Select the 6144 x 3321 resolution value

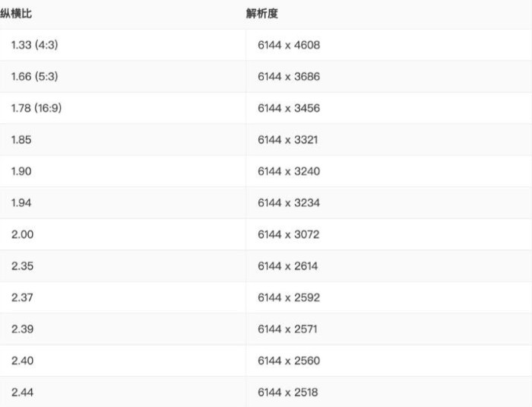click(x=288, y=140)
